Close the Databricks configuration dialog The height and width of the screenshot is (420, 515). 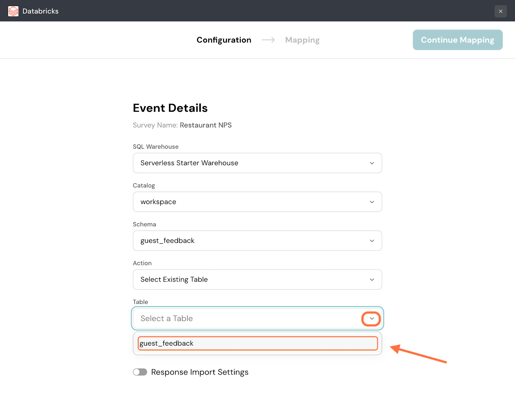501,11
